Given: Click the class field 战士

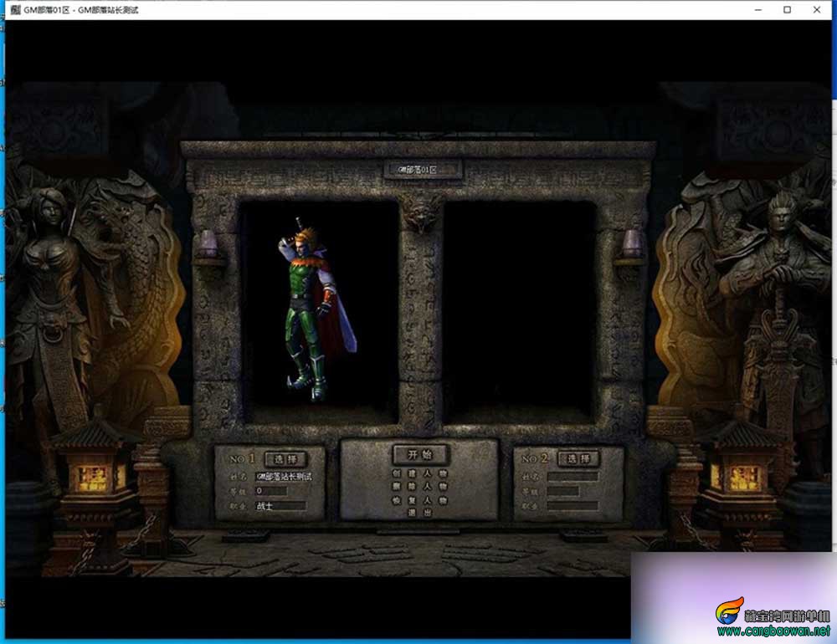Looking at the screenshot, I should click(280, 506).
